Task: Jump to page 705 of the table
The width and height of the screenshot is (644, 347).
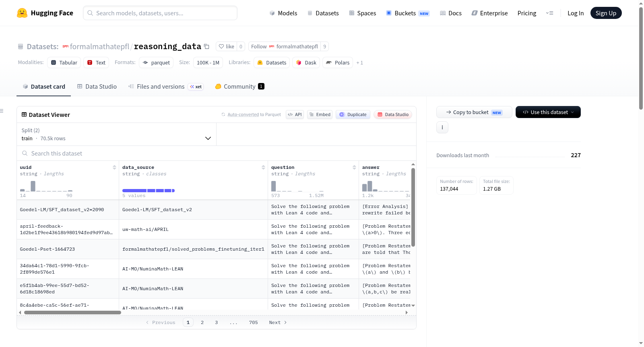Action: click(x=254, y=322)
